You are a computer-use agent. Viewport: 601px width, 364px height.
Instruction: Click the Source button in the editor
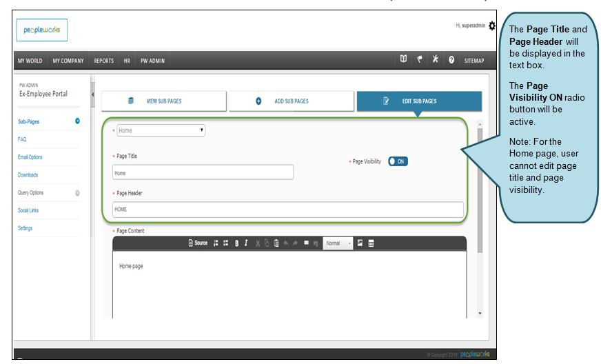(198, 243)
